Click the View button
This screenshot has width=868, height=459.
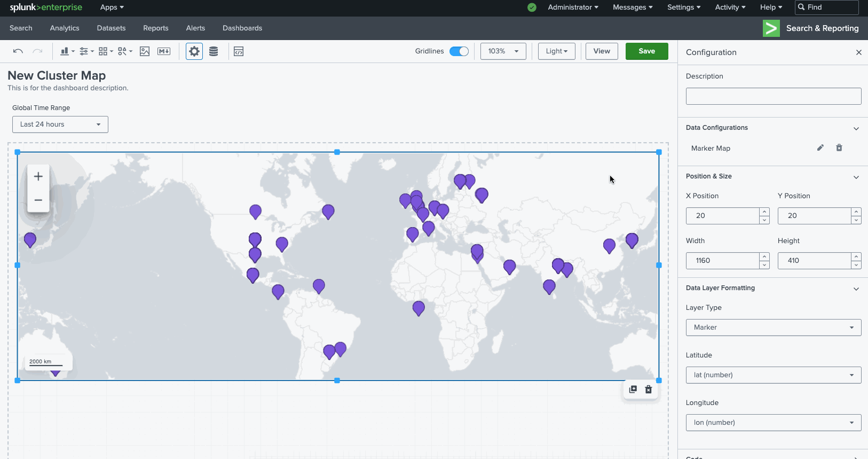click(602, 51)
